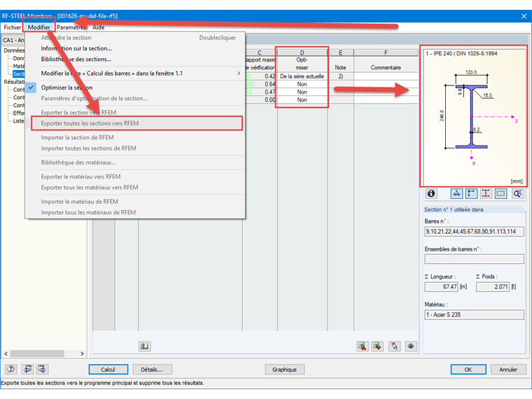This screenshot has width=532, height=399.
Task: Click the Données tree node
Action: [14, 50]
